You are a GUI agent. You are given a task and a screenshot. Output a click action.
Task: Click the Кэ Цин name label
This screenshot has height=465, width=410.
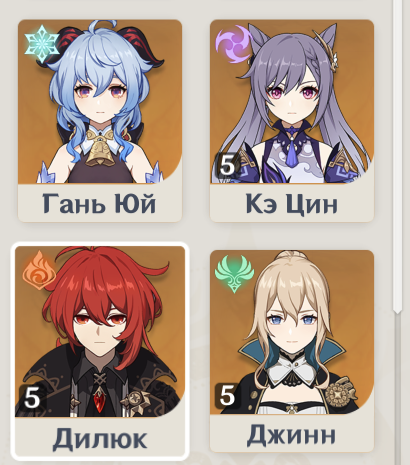[x=292, y=203]
